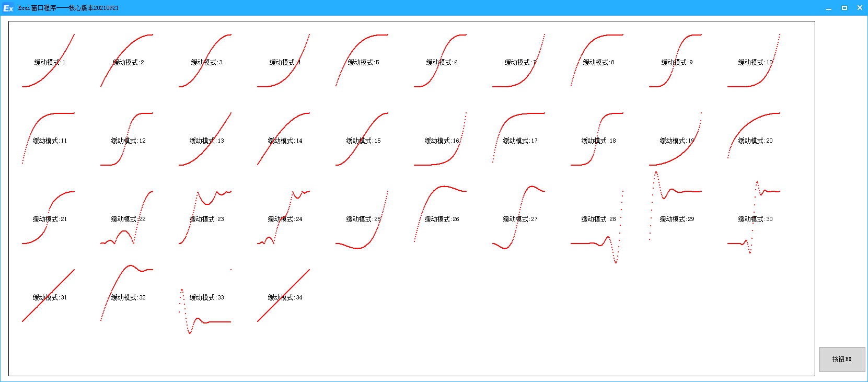Screen dimensions: 868x382
Task: Choose the 缓动模式:17 easing label
Action: click(x=520, y=141)
